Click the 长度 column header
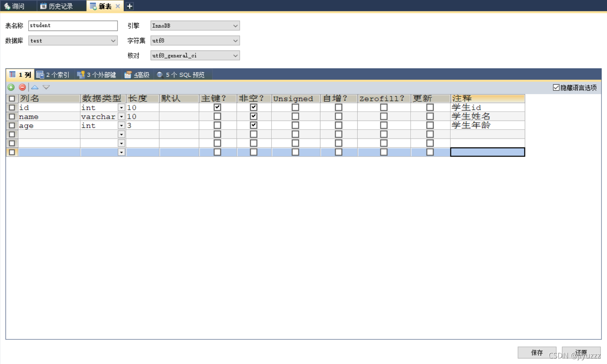 coord(143,99)
